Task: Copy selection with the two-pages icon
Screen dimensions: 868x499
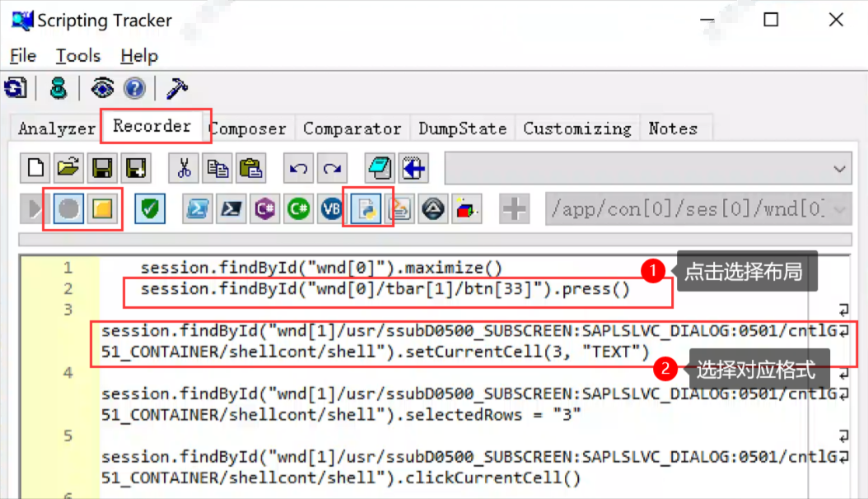Action: (x=217, y=168)
